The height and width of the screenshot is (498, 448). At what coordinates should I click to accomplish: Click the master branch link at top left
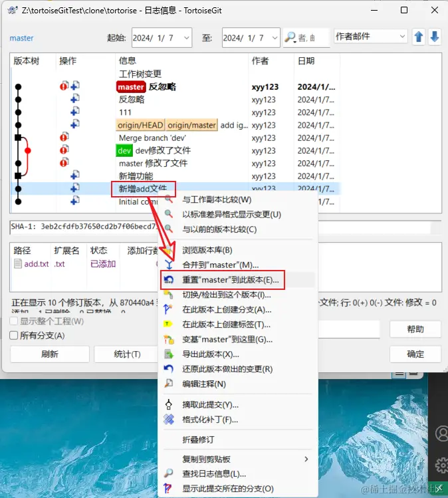pyautogui.click(x=21, y=38)
